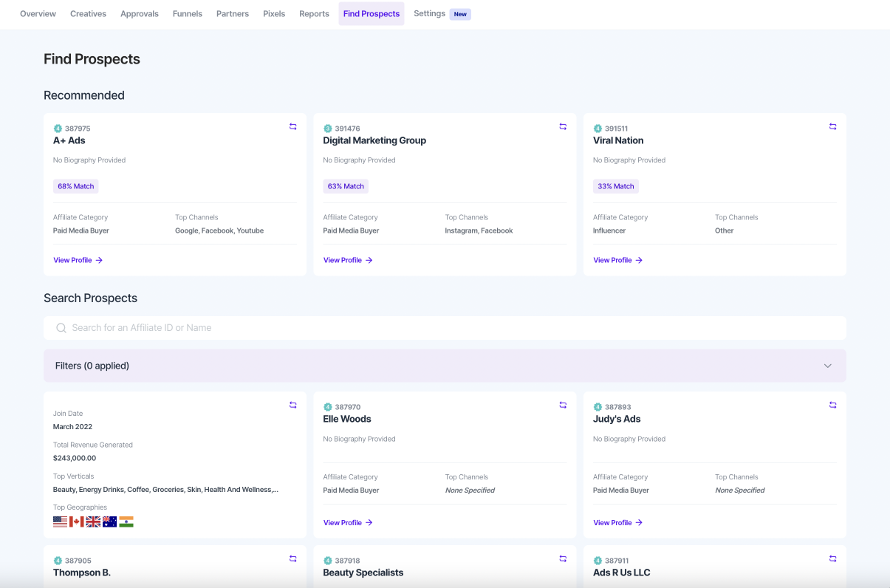
Task: Toggle card details for Thompson B.
Action: point(292,559)
